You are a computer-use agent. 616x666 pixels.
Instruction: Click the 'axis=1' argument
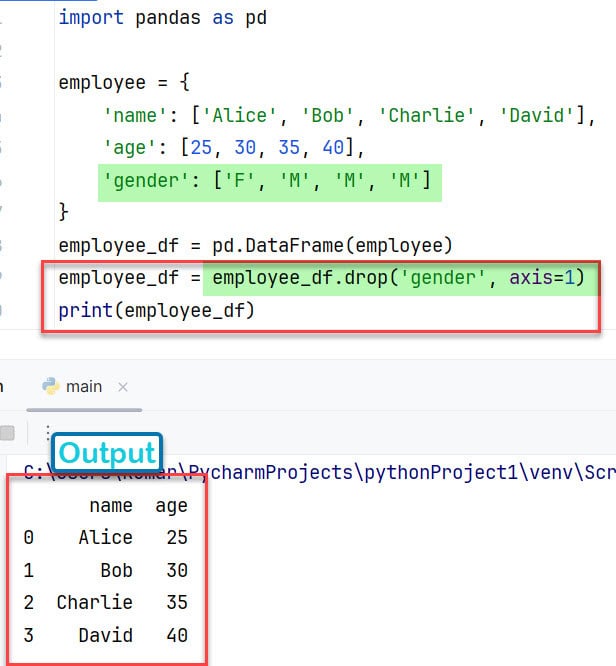pyautogui.click(x=542, y=278)
